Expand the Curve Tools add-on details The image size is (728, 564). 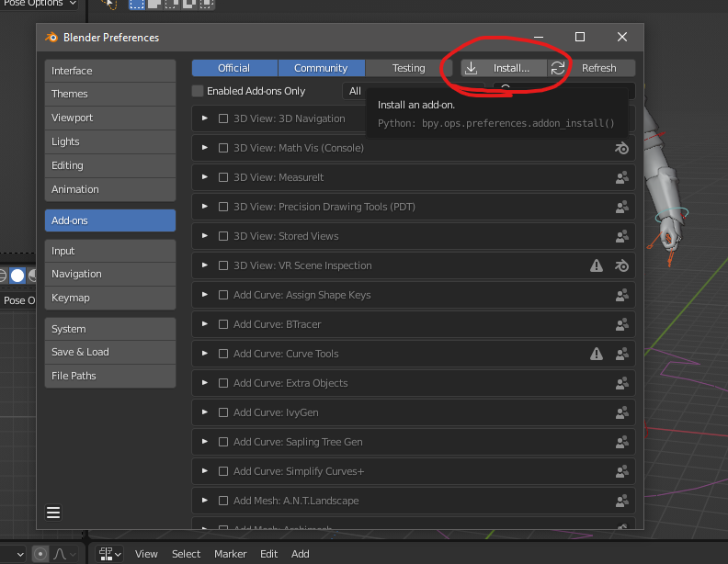[x=204, y=354]
